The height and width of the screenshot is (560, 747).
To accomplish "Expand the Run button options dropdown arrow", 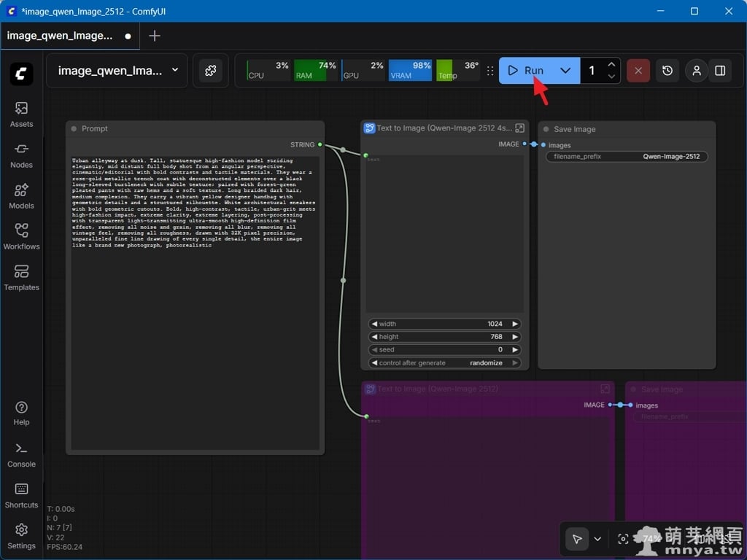I will point(565,71).
